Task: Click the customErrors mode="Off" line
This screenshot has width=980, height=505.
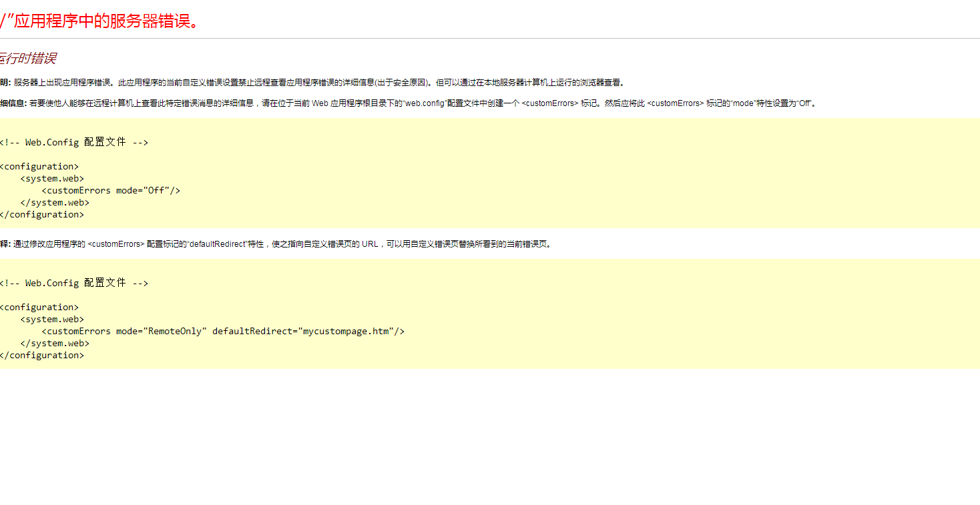Action: point(111,190)
